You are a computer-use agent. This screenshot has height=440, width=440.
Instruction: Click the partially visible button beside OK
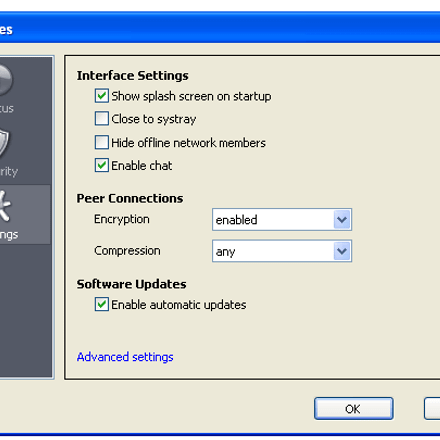coord(432,408)
